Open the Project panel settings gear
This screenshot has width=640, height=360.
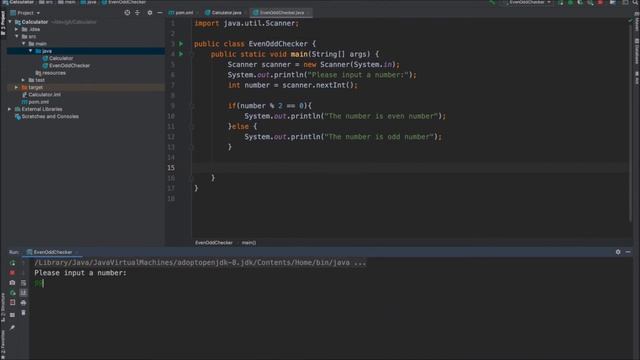point(150,13)
